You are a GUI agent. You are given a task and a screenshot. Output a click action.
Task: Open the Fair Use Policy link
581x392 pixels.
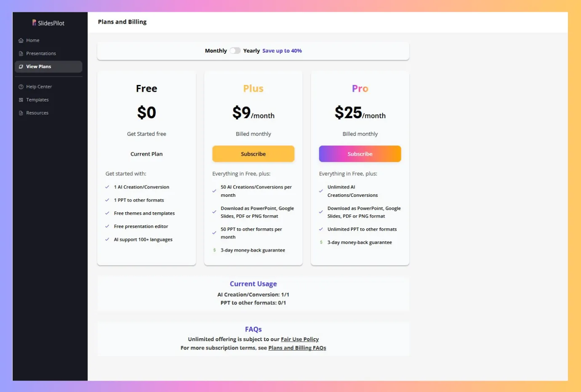point(300,339)
